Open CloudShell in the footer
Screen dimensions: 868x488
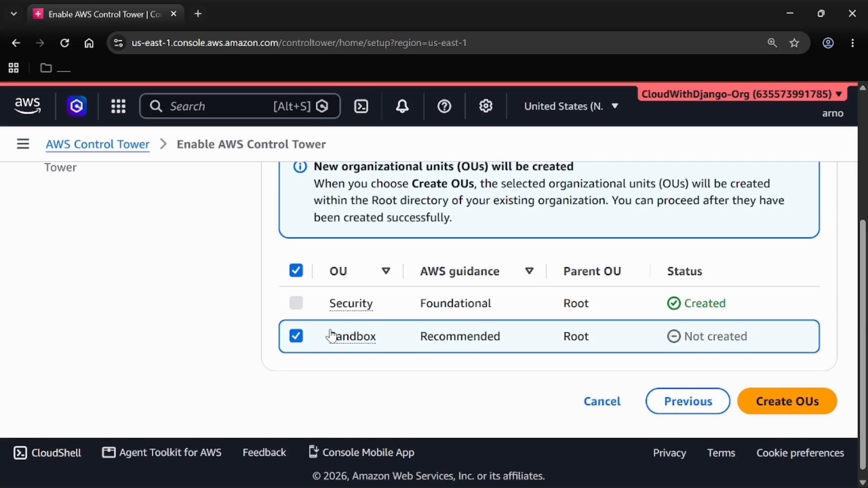[47, 453]
